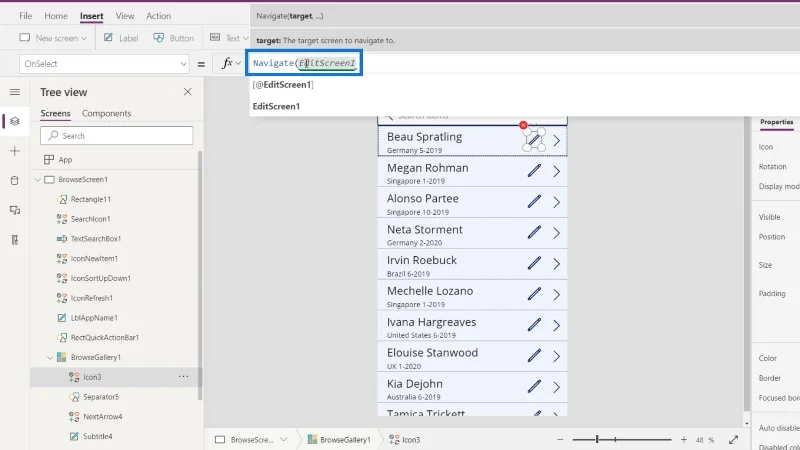Select the Components tab
The width and height of the screenshot is (800, 450).
106,113
